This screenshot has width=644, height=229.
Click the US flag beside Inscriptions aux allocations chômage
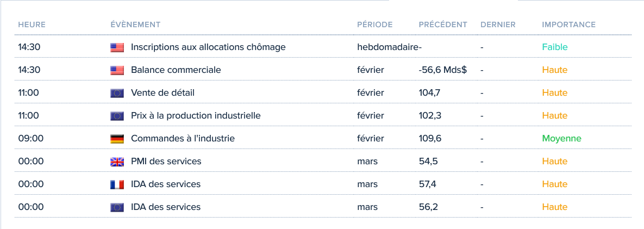pyautogui.click(x=117, y=47)
